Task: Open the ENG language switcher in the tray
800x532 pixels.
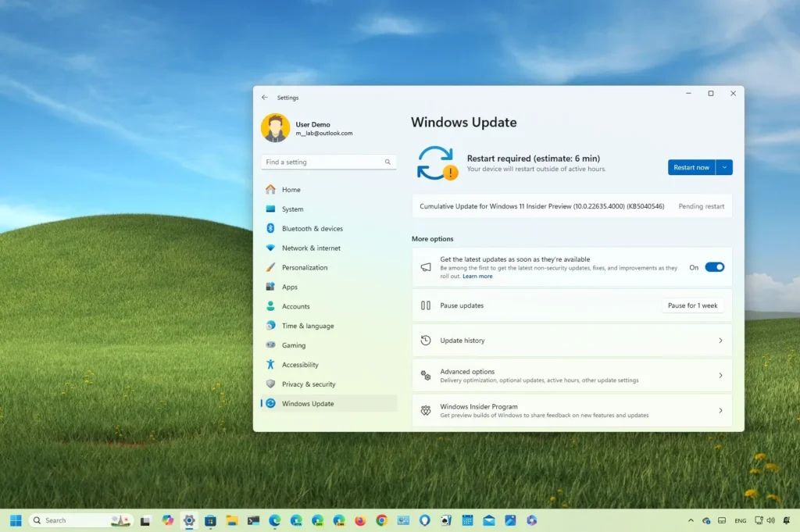Action: (741, 521)
